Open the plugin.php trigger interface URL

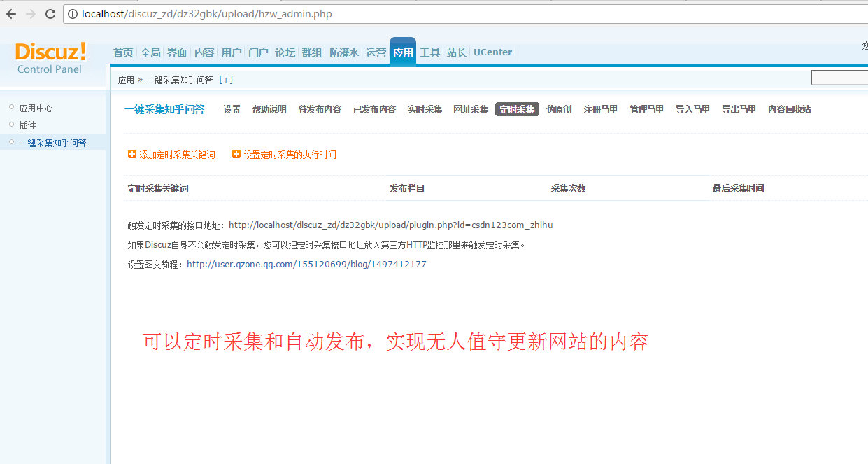click(x=391, y=225)
